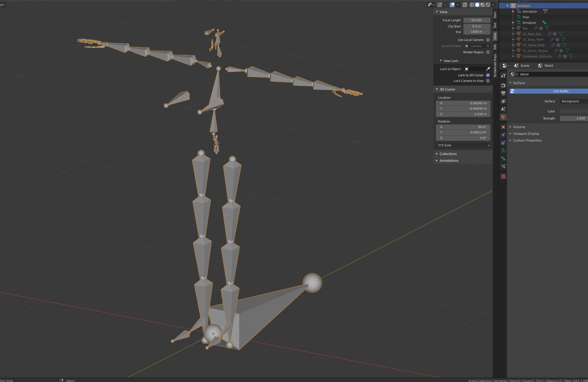Open the XYZ Euler rotation mode dropdown

click(x=463, y=145)
